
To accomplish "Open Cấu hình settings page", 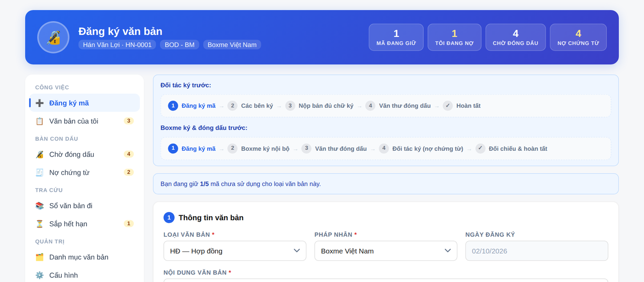I will 85,275.
